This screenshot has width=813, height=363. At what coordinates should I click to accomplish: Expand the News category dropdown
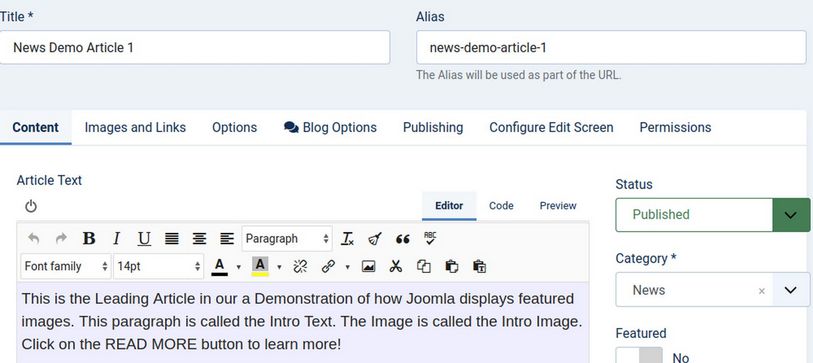(791, 290)
